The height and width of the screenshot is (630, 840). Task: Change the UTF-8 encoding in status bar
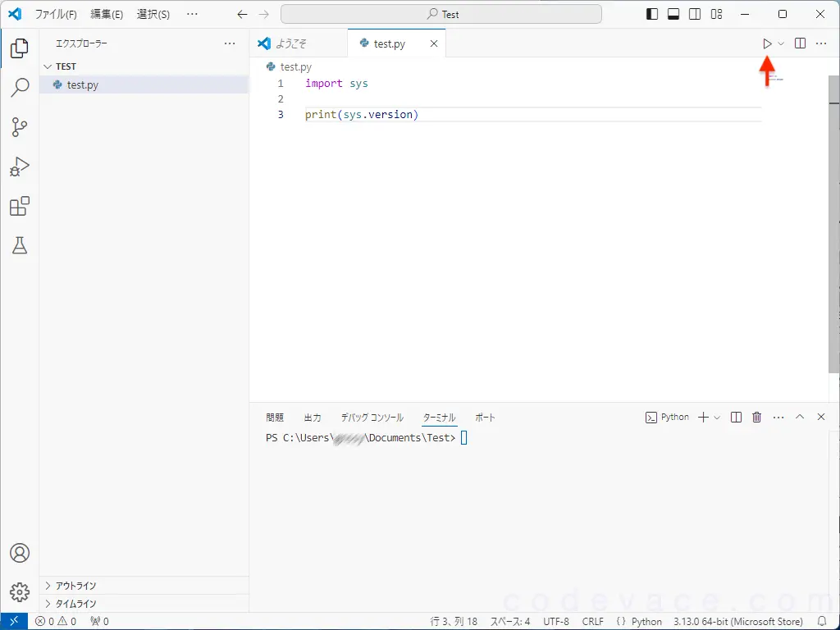pyautogui.click(x=556, y=621)
